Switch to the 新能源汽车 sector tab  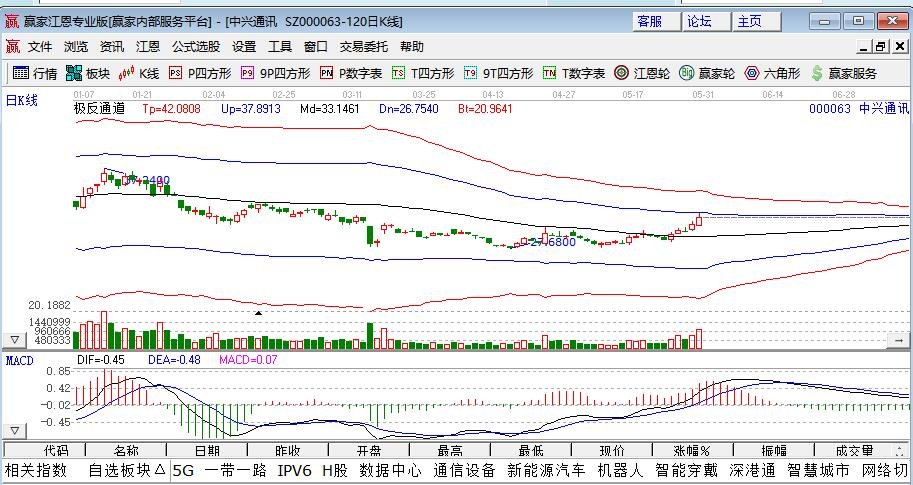(546, 470)
